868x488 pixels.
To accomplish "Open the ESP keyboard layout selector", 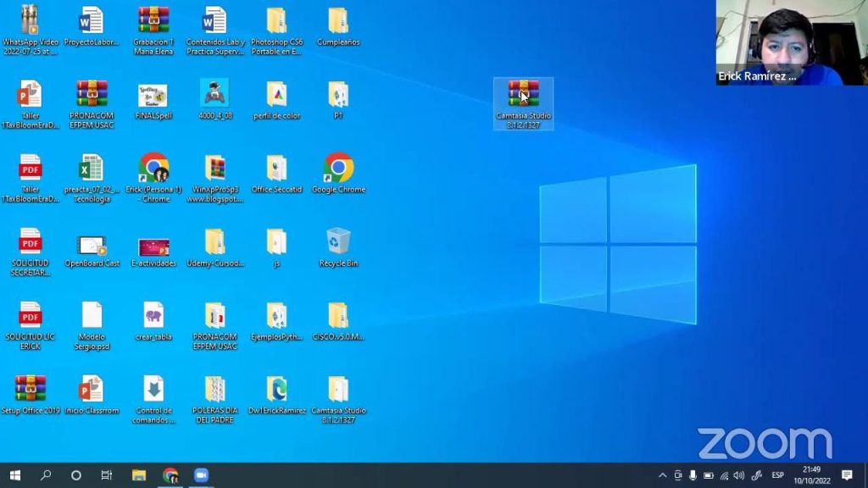I will (777, 474).
